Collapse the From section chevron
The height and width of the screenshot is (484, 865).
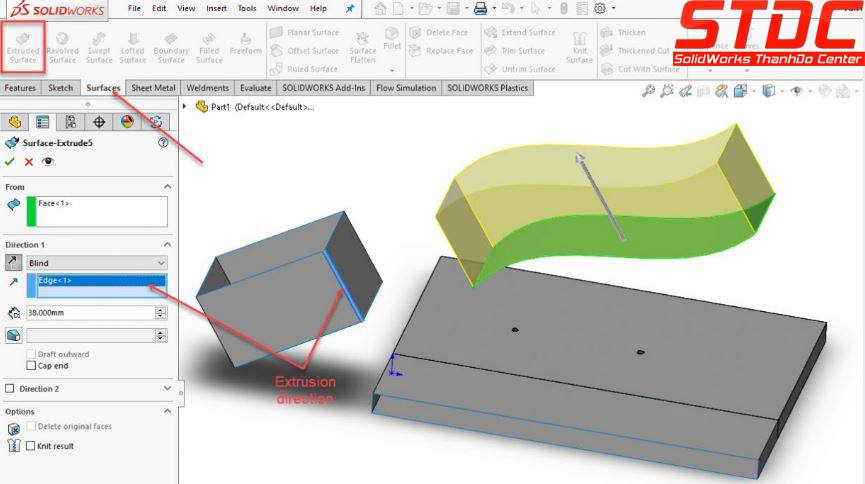[168, 187]
